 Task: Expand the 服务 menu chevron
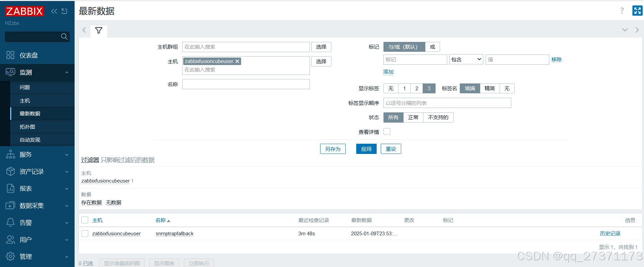67,155
